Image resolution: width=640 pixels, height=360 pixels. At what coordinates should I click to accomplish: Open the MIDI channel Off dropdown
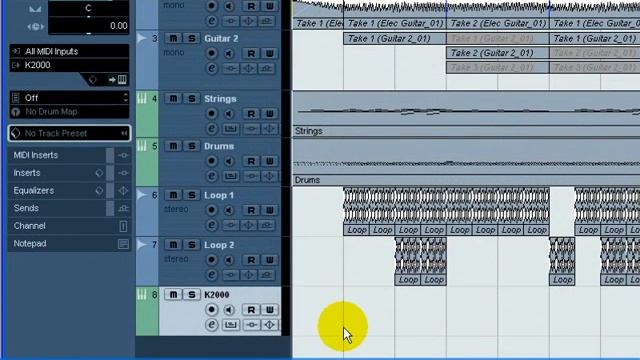point(69,98)
